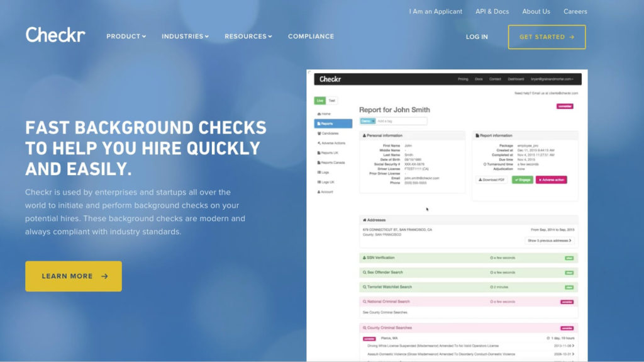Click the Addresses panel header
The width and height of the screenshot is (644, 362).
pos(469,220)
